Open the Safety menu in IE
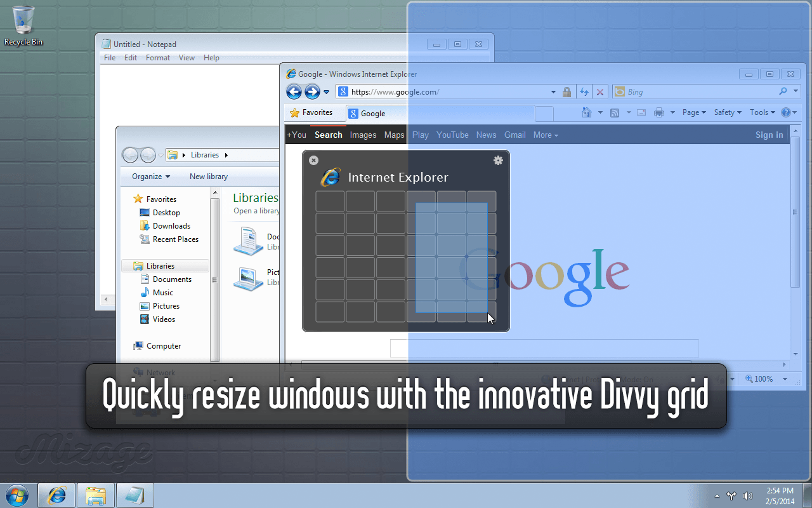The image size is (812, 508). point(728,112)
